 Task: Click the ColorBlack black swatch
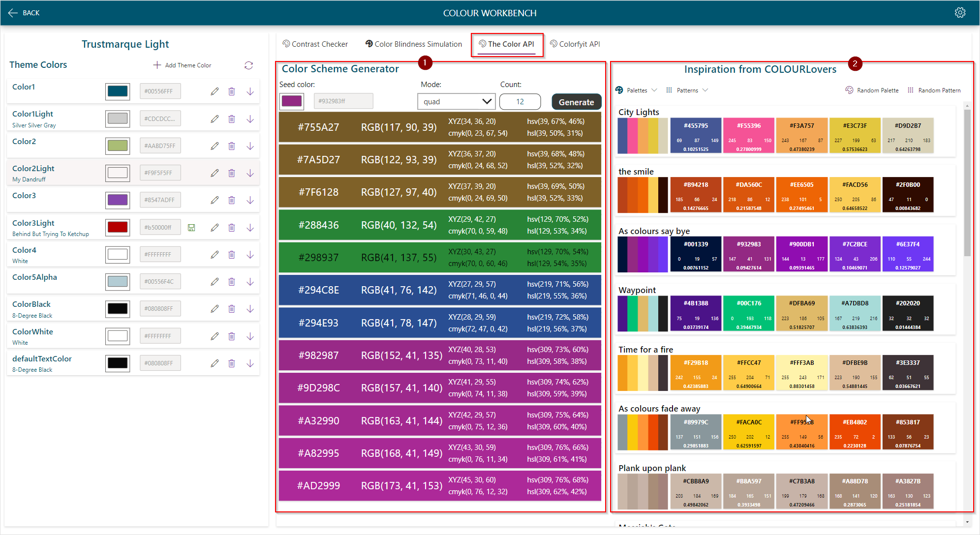[x=118, y=309]
